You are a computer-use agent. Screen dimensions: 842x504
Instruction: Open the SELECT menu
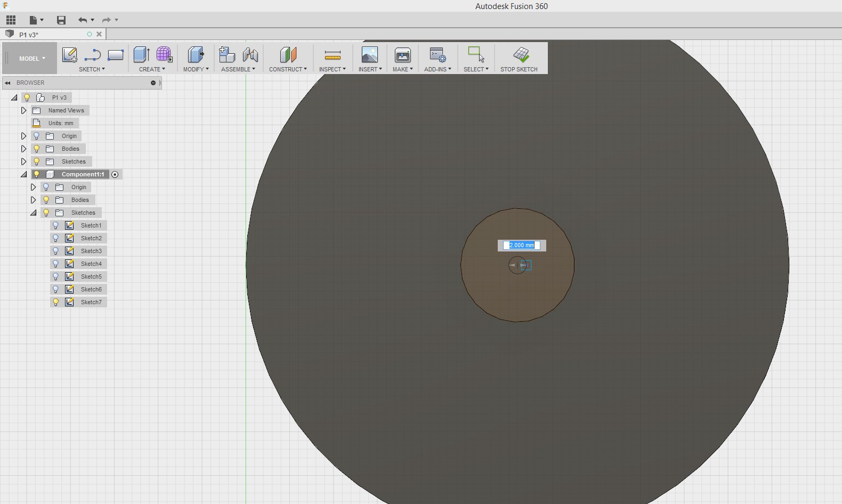pos(476,69)
